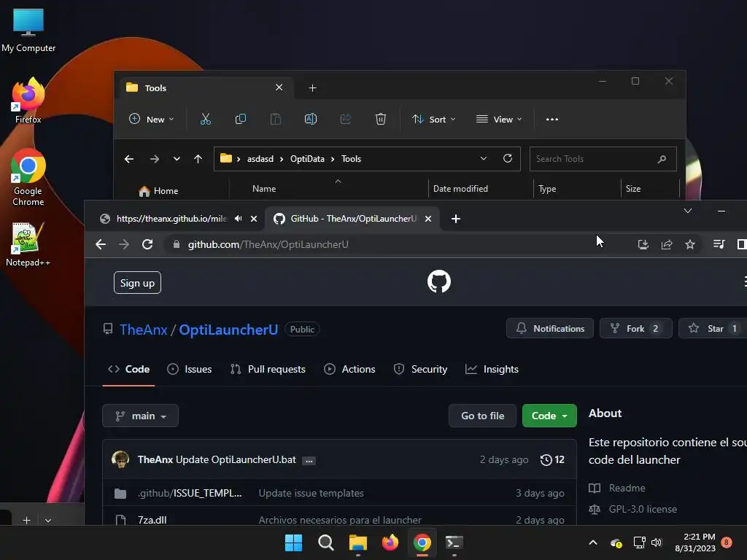Screen dimensions: 747x560
Task: Click OptiData in File Explorer breadcrumb
Action: [307, 159]
